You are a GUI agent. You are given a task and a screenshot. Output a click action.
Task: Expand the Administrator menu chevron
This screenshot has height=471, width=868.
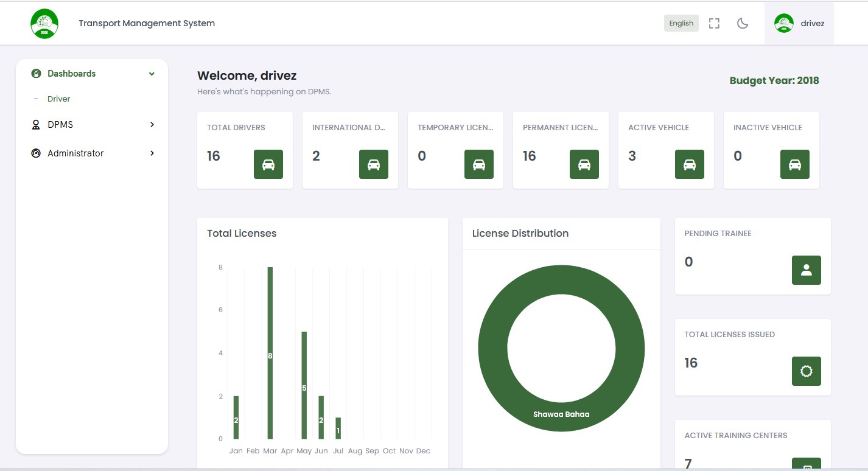[152, 153]
